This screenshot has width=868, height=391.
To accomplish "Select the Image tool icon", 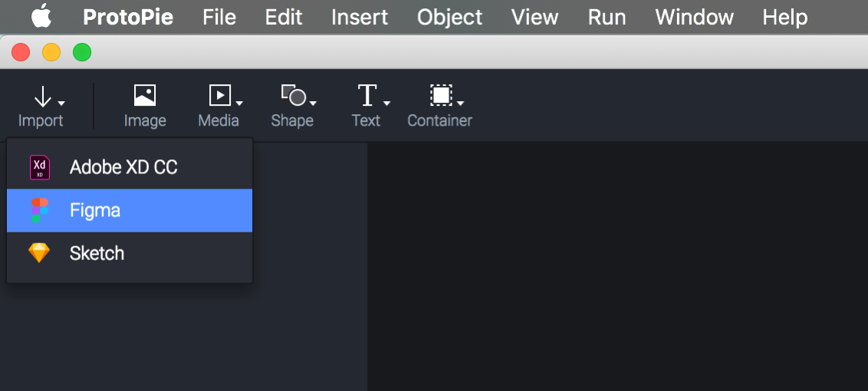I will point(145,95).
